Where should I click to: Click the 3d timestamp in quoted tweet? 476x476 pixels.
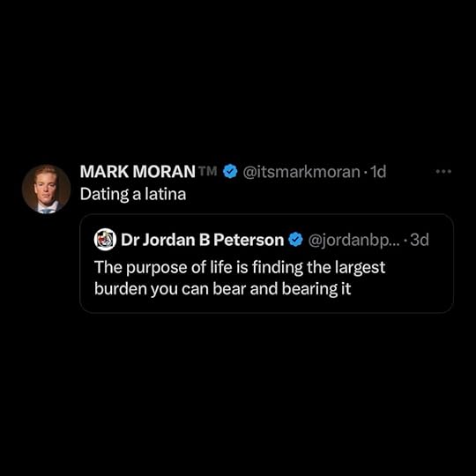pos(420,240)
